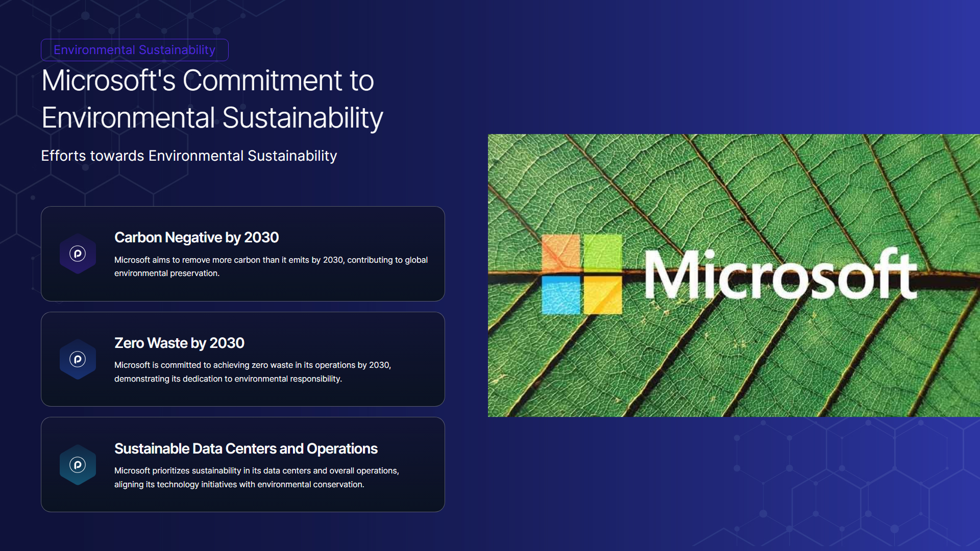Image resolution: width=980 pixels, height=551 pixels.
Task: Select the main slide title text
Action: click(x=212, y=99)
